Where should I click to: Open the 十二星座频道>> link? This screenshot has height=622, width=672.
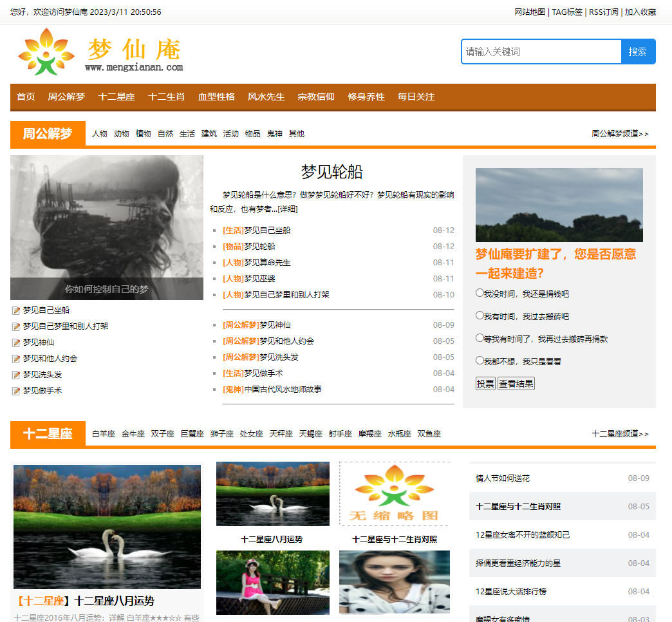(x=620, y=434)
